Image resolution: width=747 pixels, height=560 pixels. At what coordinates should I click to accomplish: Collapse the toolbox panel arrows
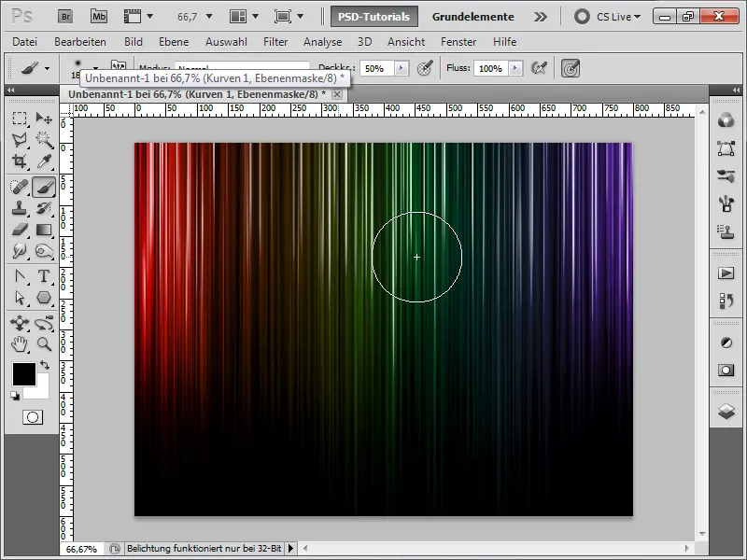tap(10, 90)
